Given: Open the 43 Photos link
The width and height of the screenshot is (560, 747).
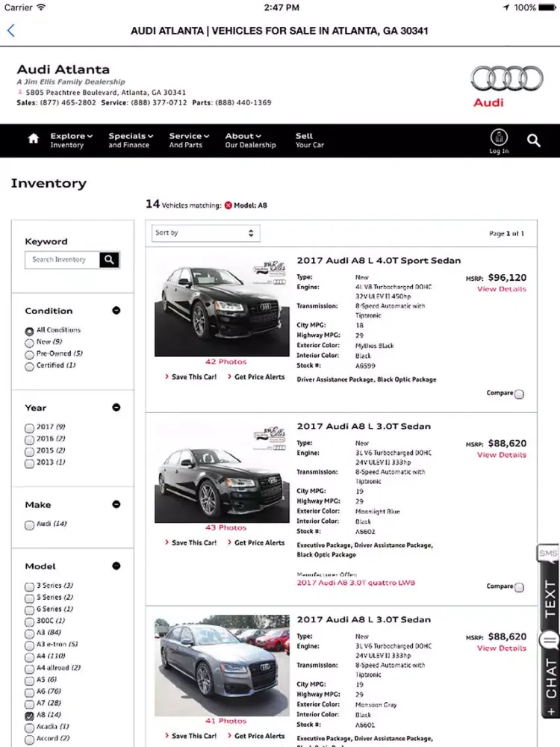Looking at the screenshot, I should [225, 528].
